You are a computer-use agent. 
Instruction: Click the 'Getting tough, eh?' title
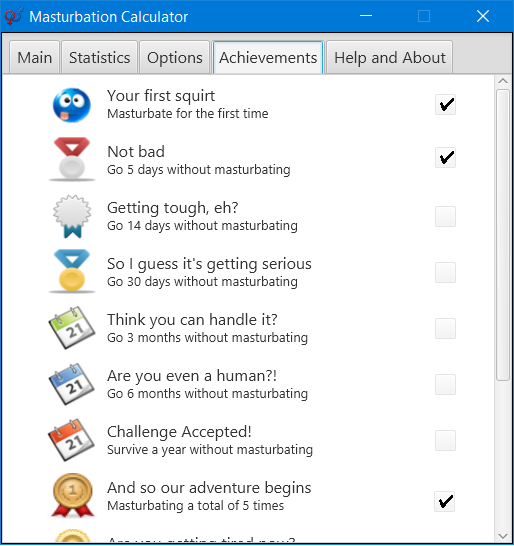[172, 208]
